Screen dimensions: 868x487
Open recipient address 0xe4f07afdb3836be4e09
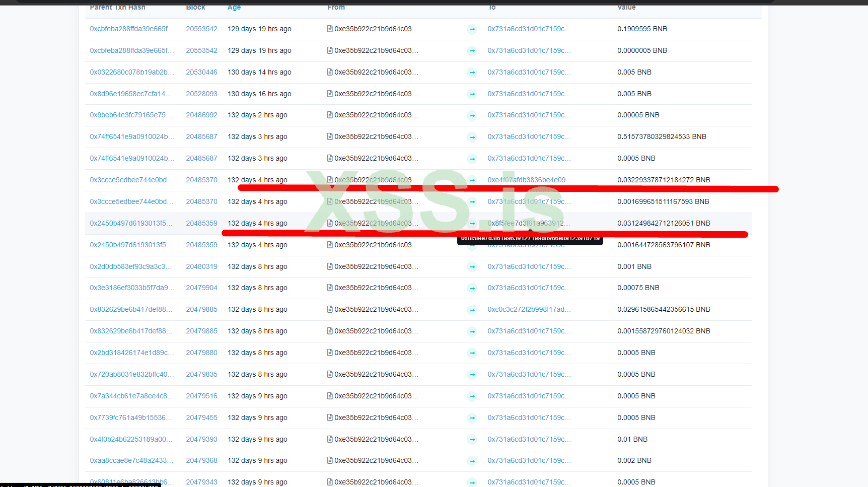pos(529,180)
